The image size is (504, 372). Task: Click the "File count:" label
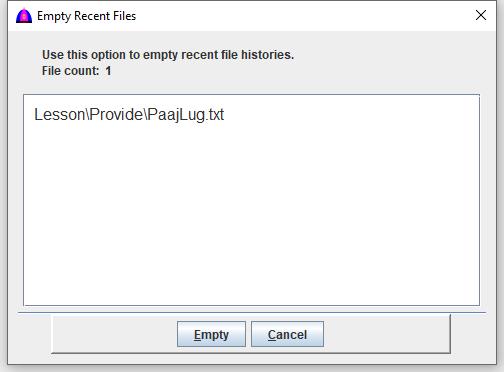(70, 71)
